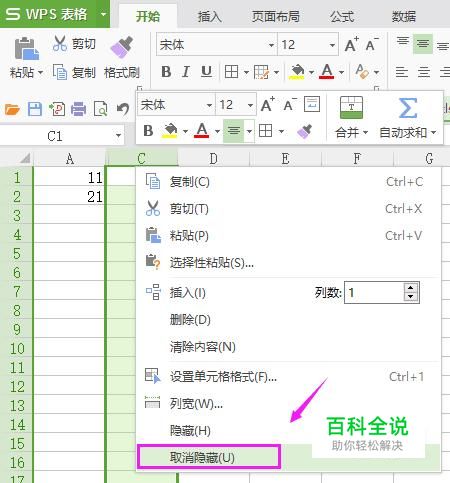450x483 pixels.
Task: Undo the last action
Action: point(123,109)
